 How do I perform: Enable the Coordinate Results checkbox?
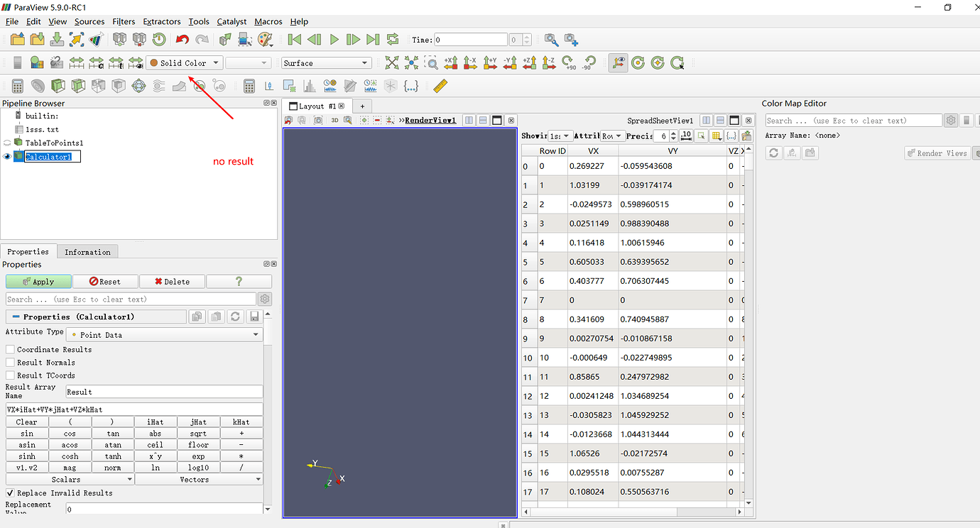pos(10,349)
